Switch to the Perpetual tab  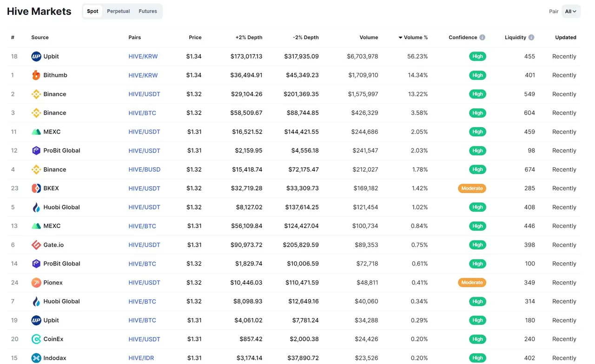click(118, 11)
